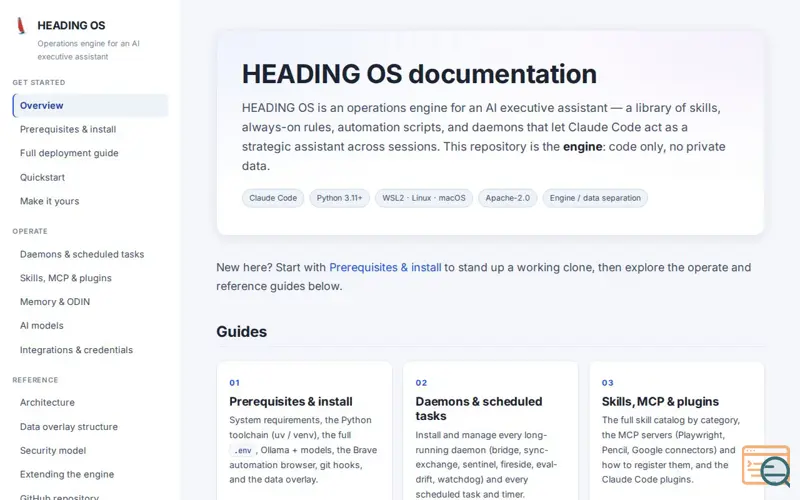Open the HEADING OS sidebar title
This screenshot has width=800, height=500.
71,26
